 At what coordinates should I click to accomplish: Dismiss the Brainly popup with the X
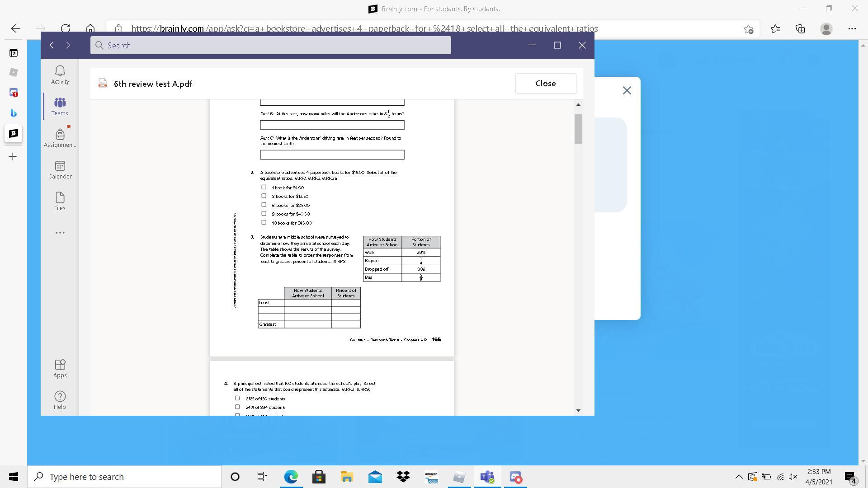click(627, 90)
